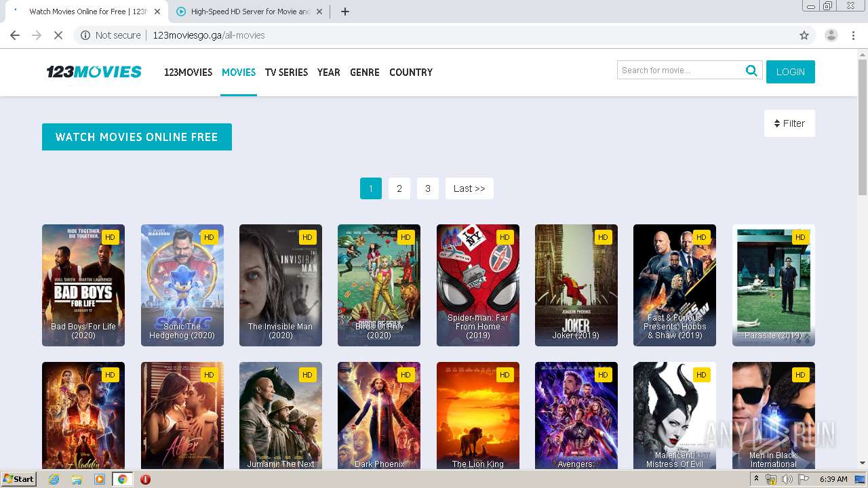The image size is (868, 488).
Task: Open the Chrome three-dot menu
Action: pos(853,35)
